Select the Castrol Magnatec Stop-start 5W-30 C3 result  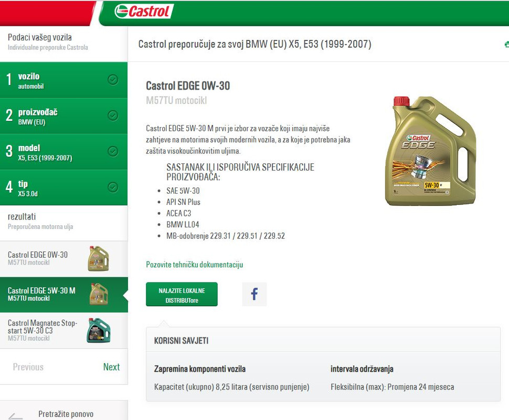pyautogui.click(x=63, y=331)
